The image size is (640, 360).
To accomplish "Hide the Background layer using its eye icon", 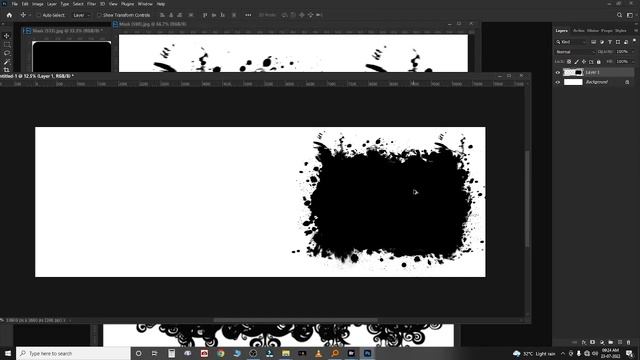I will (558, 82).
